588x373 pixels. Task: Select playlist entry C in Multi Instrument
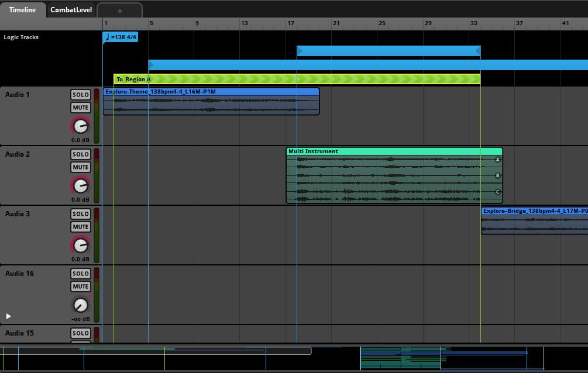[498, 192]
